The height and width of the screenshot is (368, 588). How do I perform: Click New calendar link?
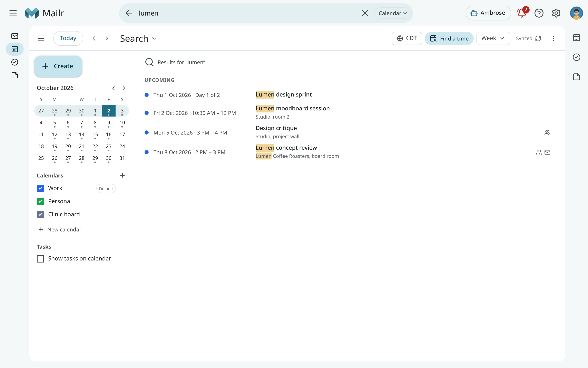coord(60,230)
